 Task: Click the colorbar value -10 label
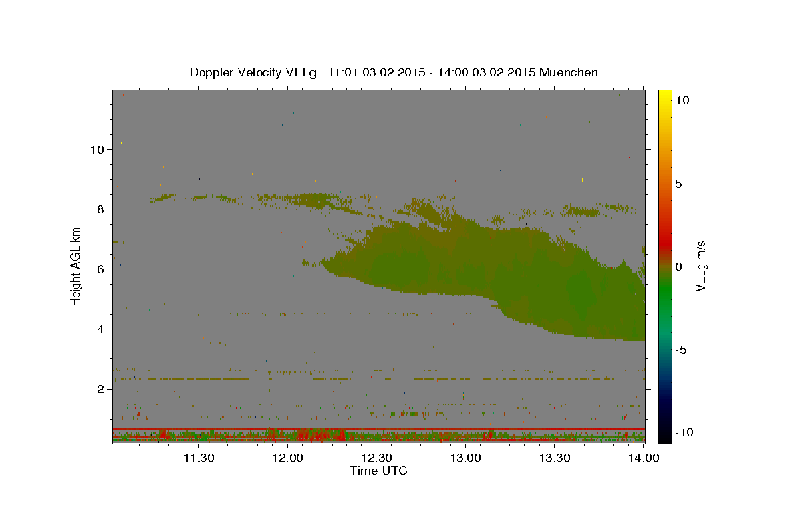684,433
